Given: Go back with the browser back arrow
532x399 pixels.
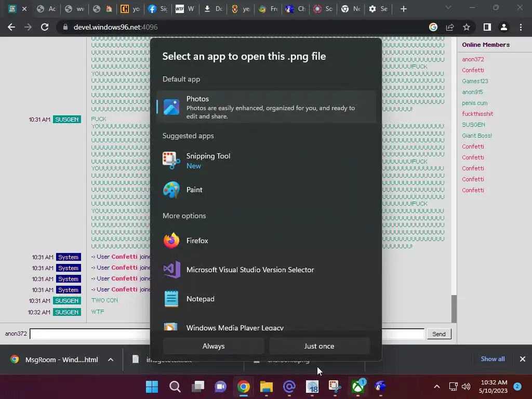Looking at the screenshot, I should [x=11, y=27].
